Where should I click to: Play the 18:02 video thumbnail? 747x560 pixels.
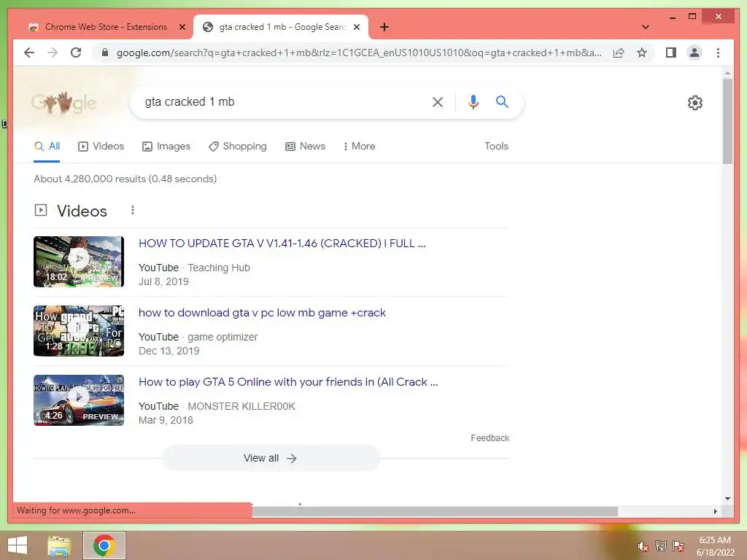pos(79,262)
